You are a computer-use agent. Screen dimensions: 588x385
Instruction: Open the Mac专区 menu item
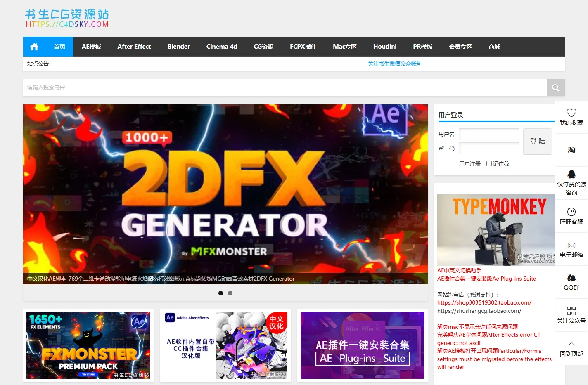pos(345,47)
